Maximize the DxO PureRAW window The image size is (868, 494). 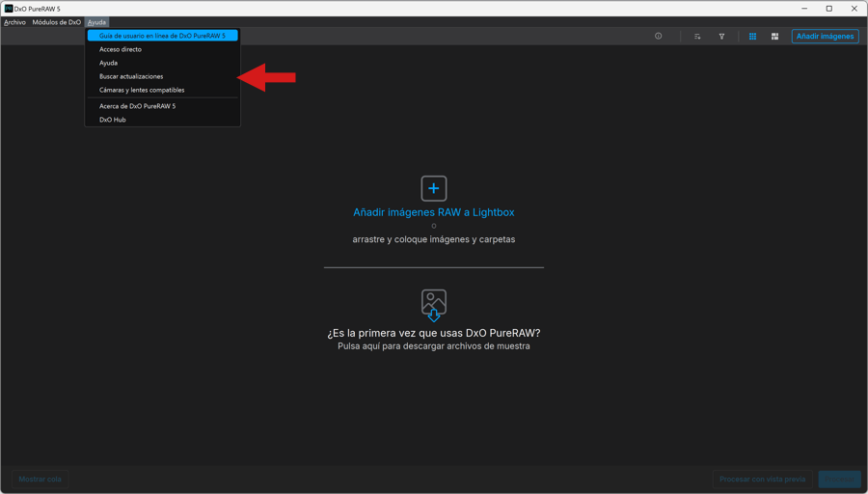point(829,9)
